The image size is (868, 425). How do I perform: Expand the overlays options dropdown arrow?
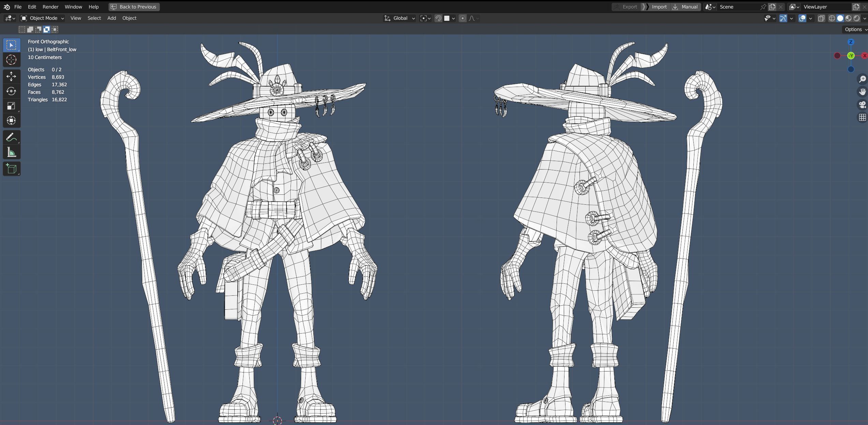(811, 18)
